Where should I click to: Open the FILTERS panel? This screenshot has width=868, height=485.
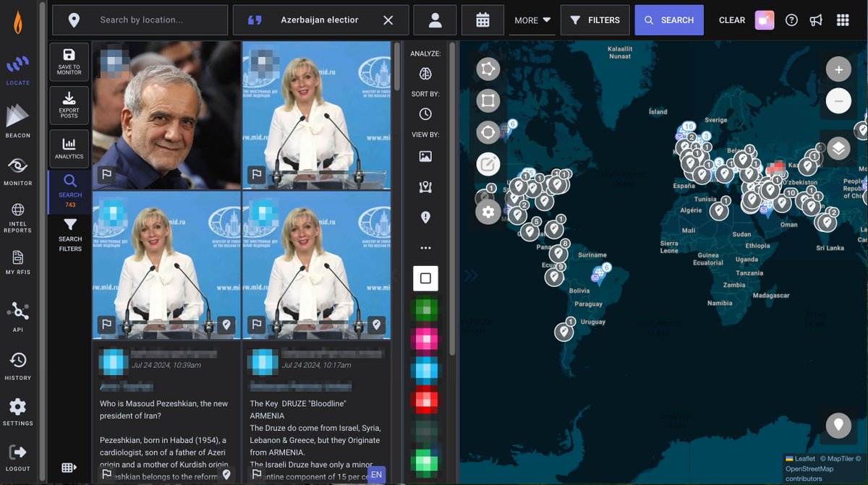click(595, 20)
